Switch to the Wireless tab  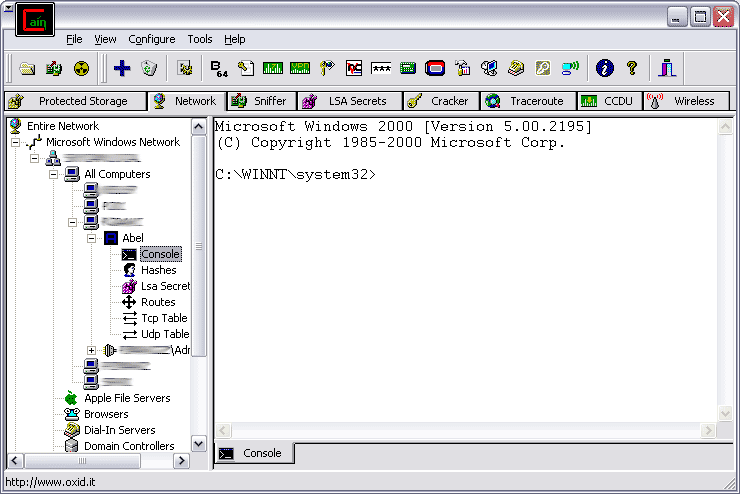684,101
